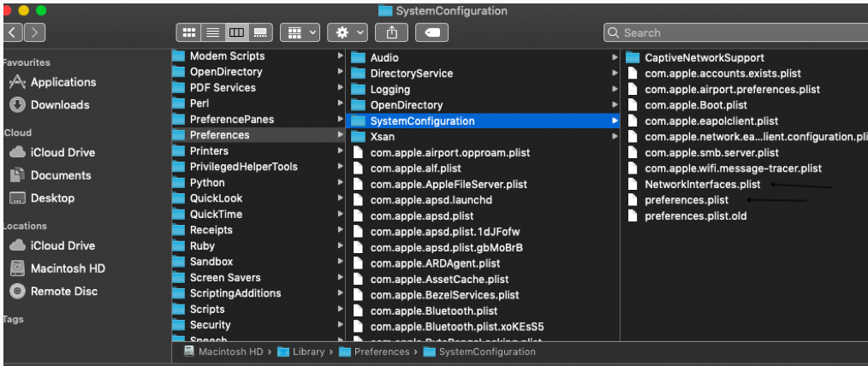This screenshot has height=366, width=868.
Task: Expand the ScriptingAdditions folder arrow
Action: [x=340, y=293]
